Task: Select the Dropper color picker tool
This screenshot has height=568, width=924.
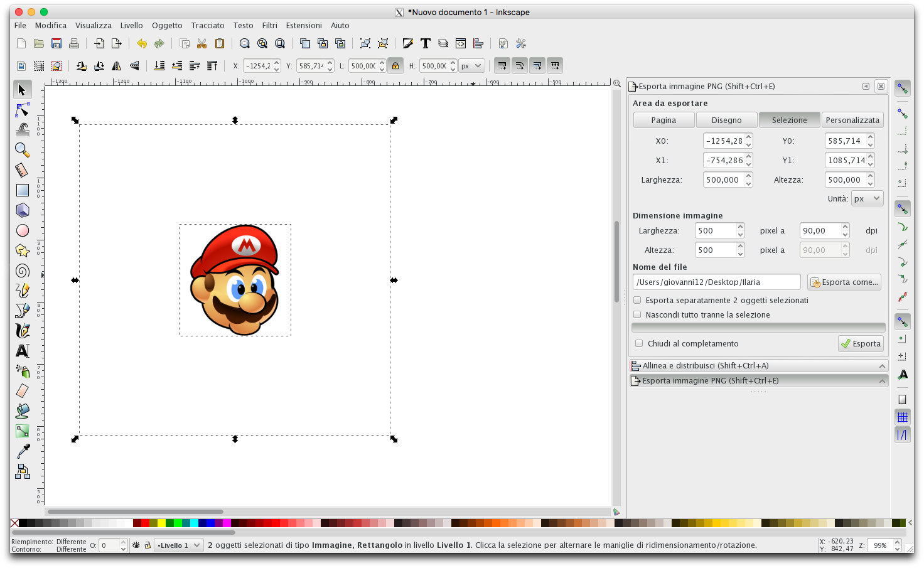Action: [x=23, y=451]
